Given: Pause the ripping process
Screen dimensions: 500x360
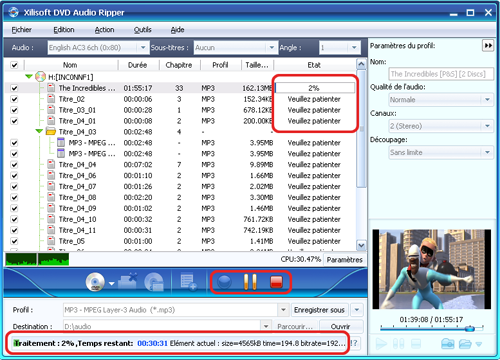Looking at the screenshot, I should coord(250,282).
